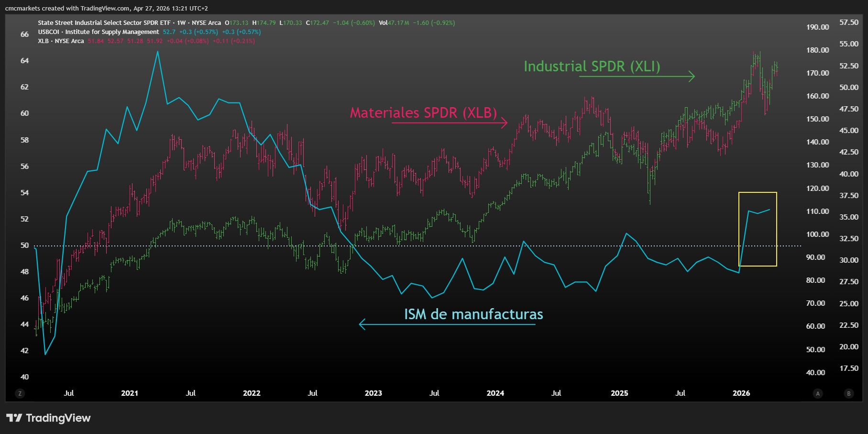Click the A price scale button
This screenshot has width=868, height=434.
click(x=817, y=393)
